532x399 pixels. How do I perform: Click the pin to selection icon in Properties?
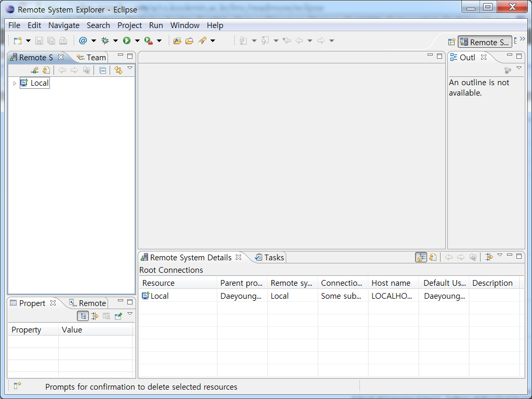click(x=118, y=316)
